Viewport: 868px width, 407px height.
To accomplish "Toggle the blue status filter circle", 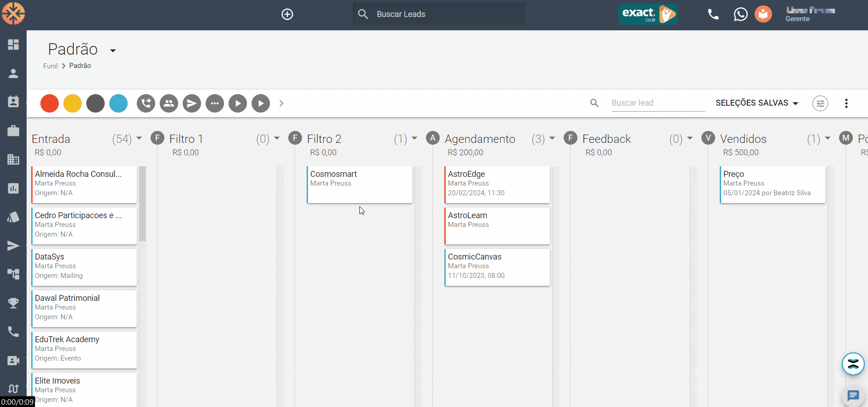I will tap(118, 103).
